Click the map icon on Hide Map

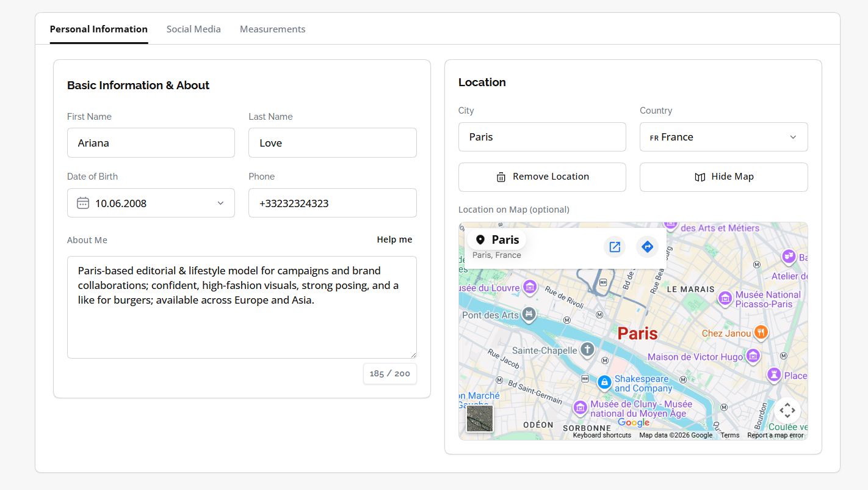tap(700, 177)
